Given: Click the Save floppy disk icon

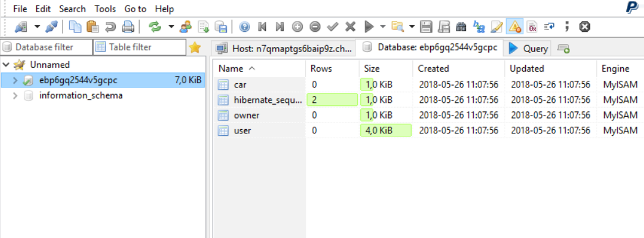Looking at the screenshot, I should (426, 27).
